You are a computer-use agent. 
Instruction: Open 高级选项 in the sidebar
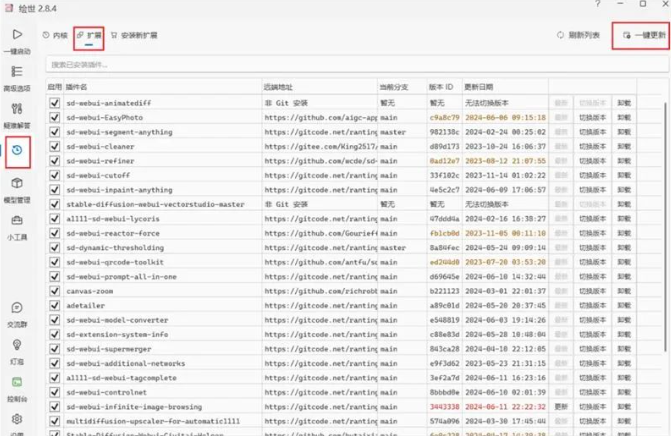point(17,78)
